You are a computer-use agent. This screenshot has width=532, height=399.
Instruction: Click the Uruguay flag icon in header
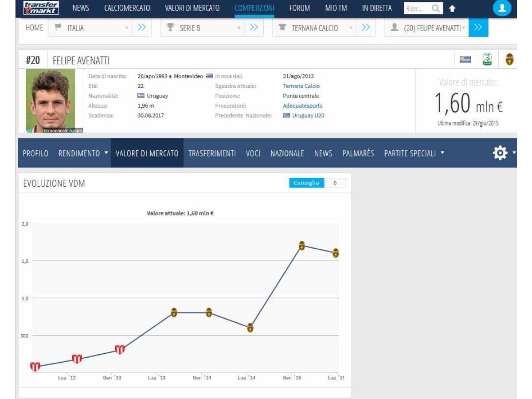click(x=465, y=59)
